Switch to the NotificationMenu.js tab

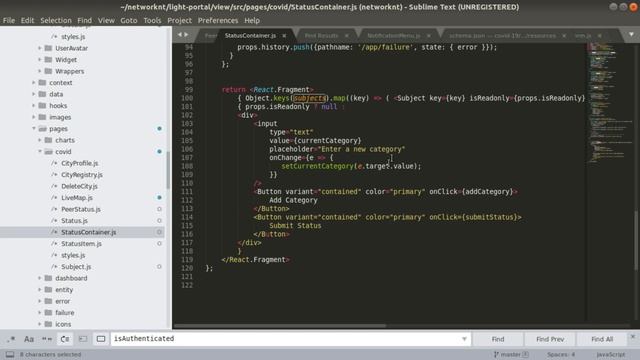393,36
